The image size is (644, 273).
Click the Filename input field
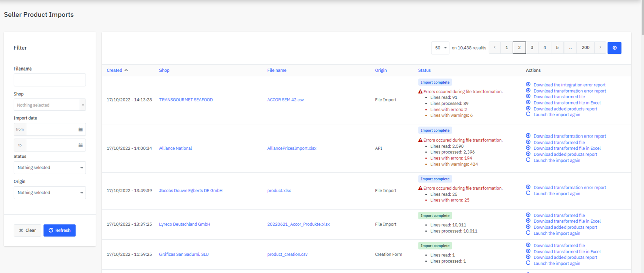coord(49,80)
